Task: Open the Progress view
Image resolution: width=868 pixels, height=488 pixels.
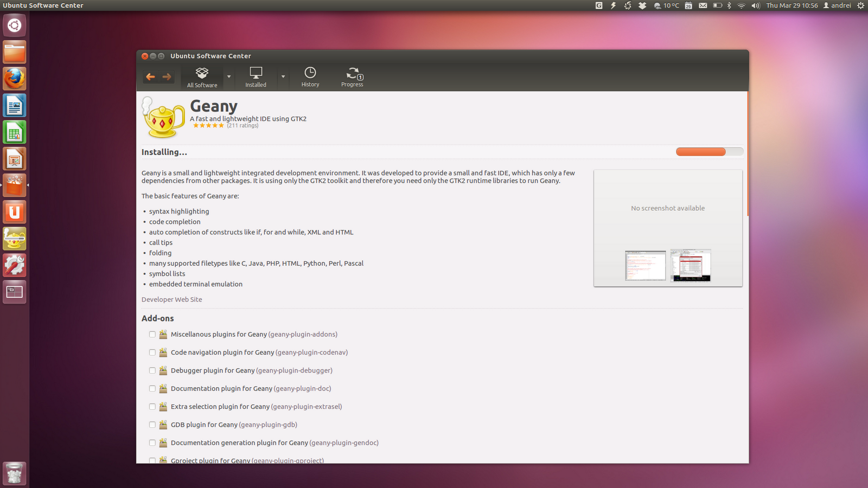Action: coord(353,78)
